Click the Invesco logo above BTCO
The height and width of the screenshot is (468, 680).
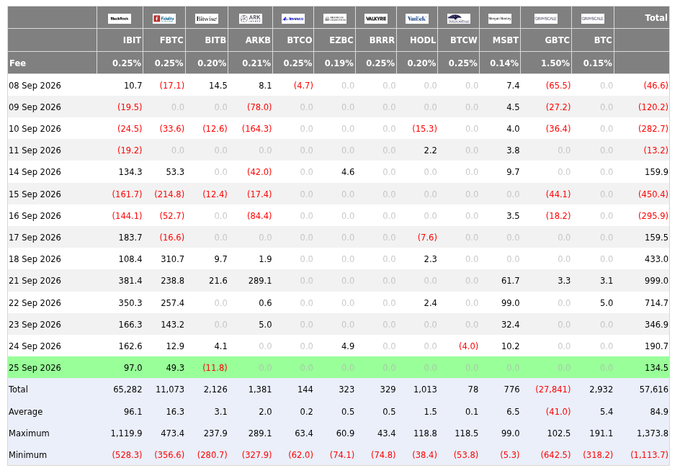tap(293, 19)
